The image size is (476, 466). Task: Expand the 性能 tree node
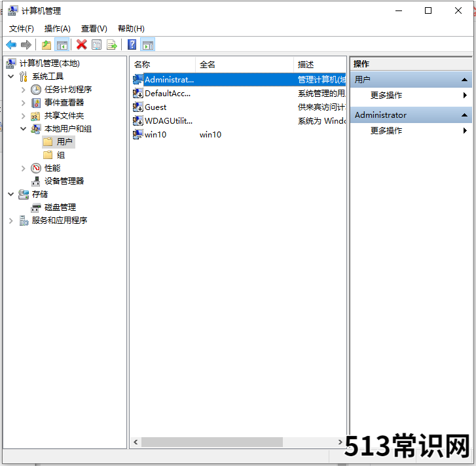point(24,168)
